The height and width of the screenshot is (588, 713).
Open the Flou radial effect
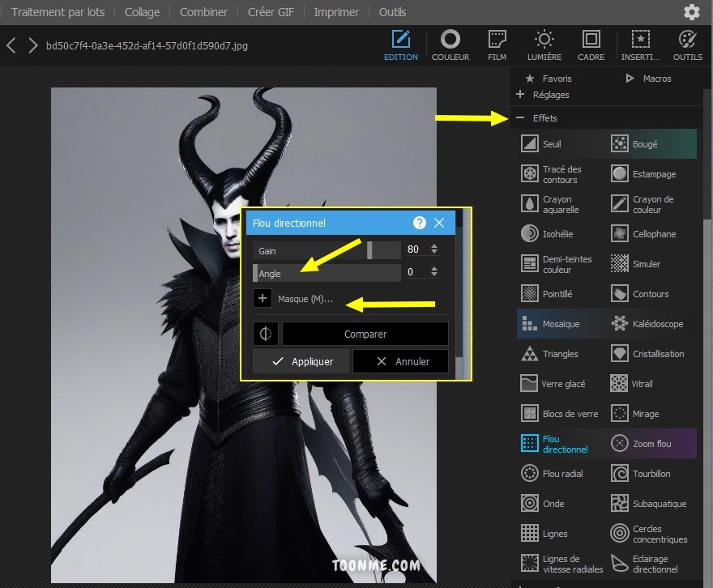point(552,474)
